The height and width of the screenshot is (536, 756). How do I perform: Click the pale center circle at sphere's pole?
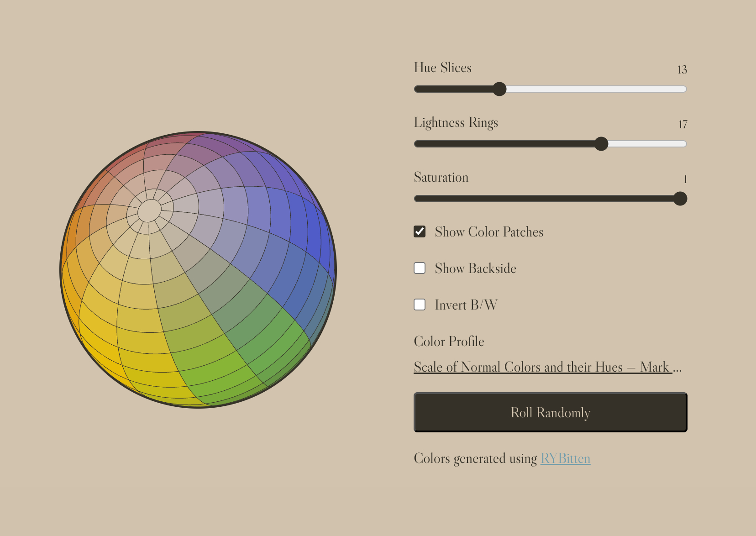[x=149, y=210]
